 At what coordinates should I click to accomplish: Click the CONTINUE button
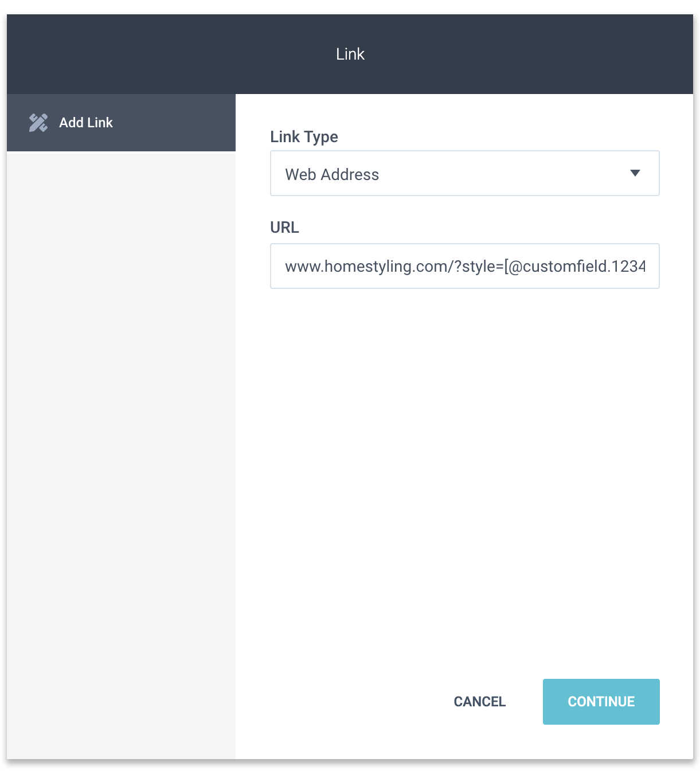[601, 702]
